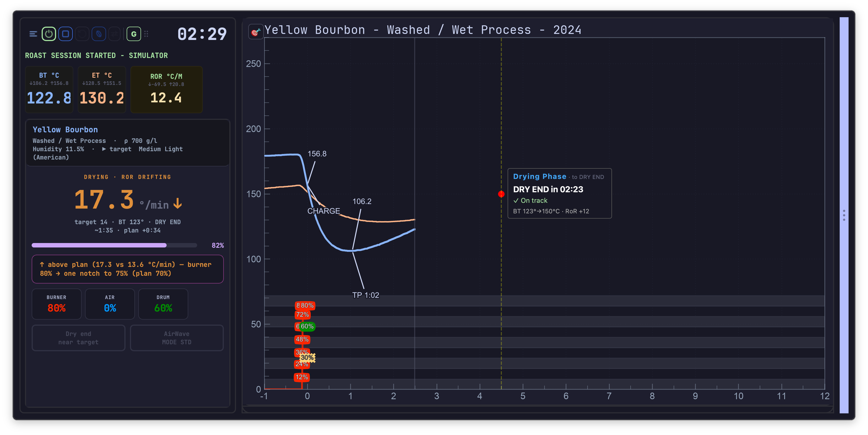This screenshot has height=435, width=868.
Task: Click the 02:29 roast timer
Action: tap(202, 34)
